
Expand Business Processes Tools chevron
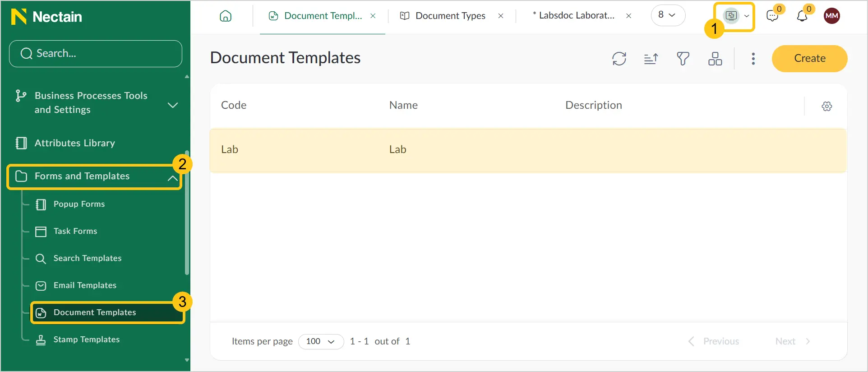173,105
